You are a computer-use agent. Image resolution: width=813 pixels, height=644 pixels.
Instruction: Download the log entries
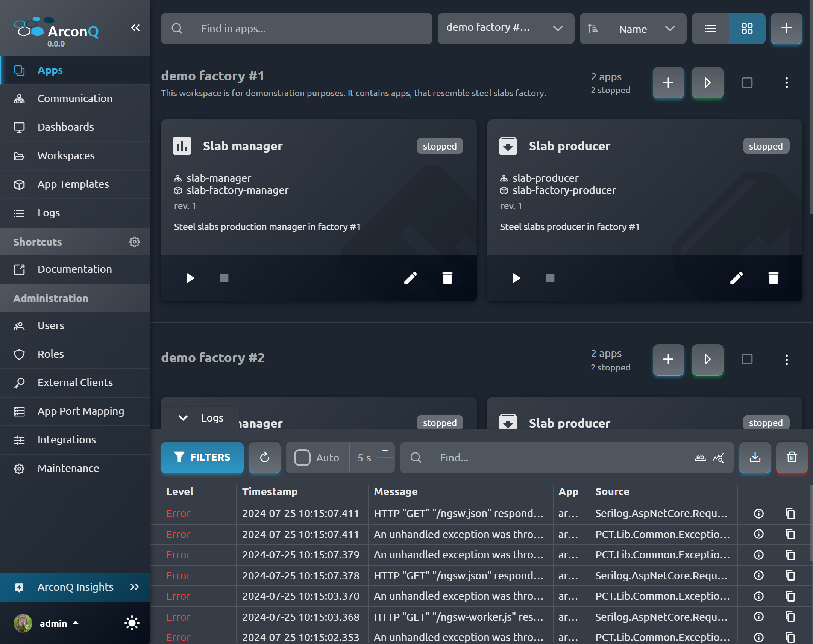click(755, 457)
